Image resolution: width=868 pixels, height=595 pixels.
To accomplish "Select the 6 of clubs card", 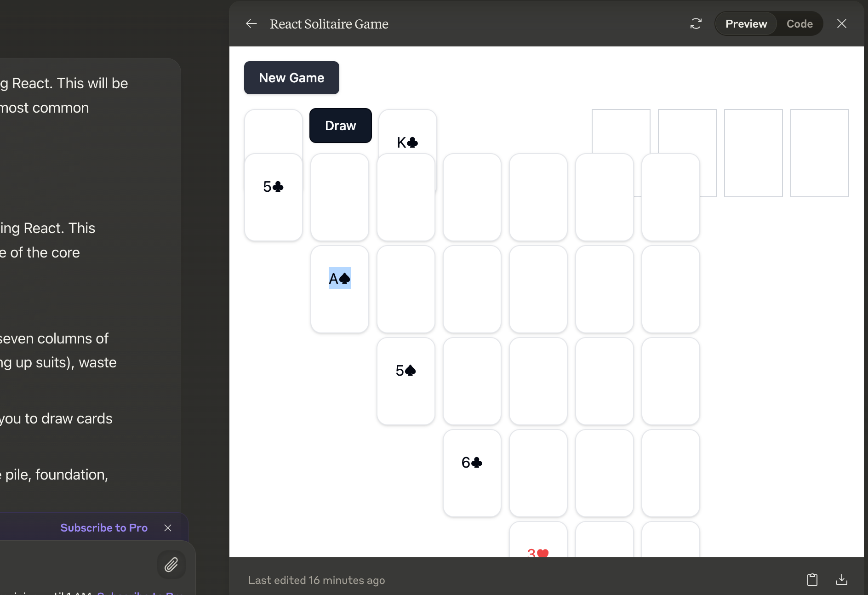I will [x=472, y=473].
